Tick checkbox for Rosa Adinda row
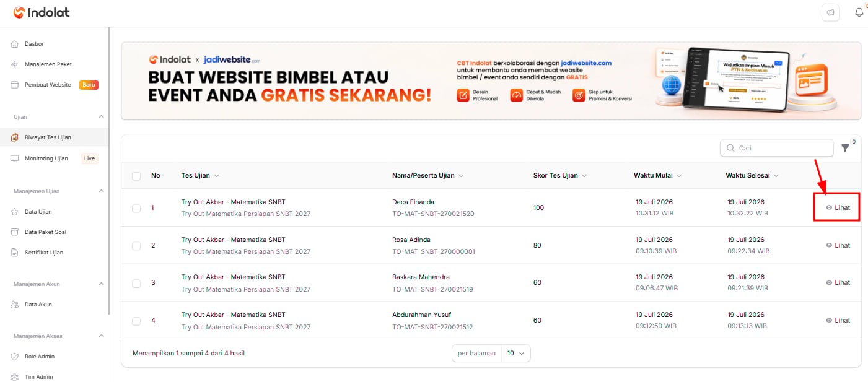The height and width of the screenshot is (382, 868). [x=136, y=246]
